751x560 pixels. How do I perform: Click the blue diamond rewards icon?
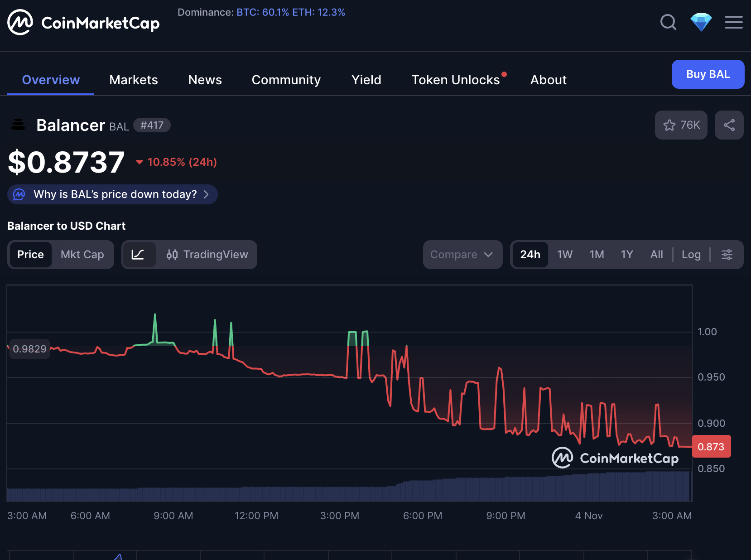pos(701,22)
